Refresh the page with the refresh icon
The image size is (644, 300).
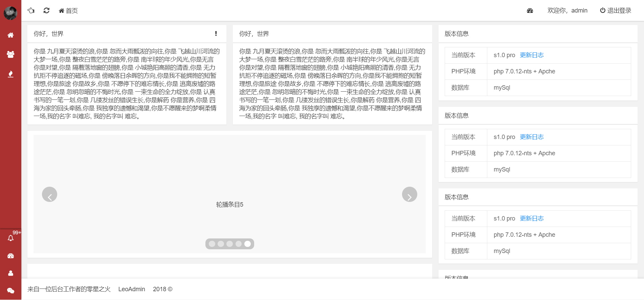(46, 10)
